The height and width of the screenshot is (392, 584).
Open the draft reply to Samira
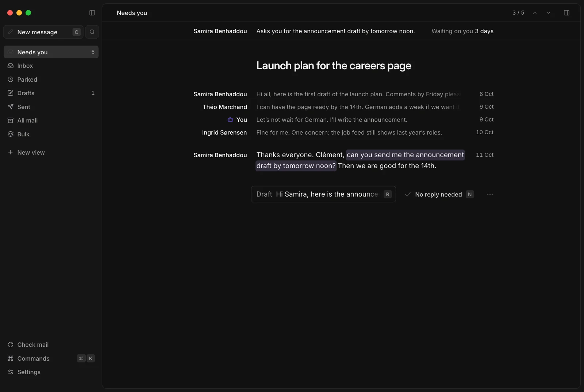coord(323,194)
